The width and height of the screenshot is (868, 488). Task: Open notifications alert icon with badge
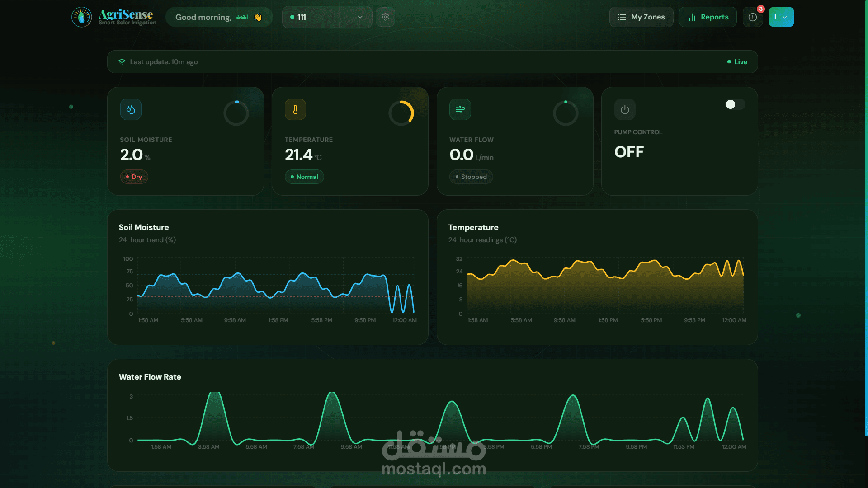point(753,17)
